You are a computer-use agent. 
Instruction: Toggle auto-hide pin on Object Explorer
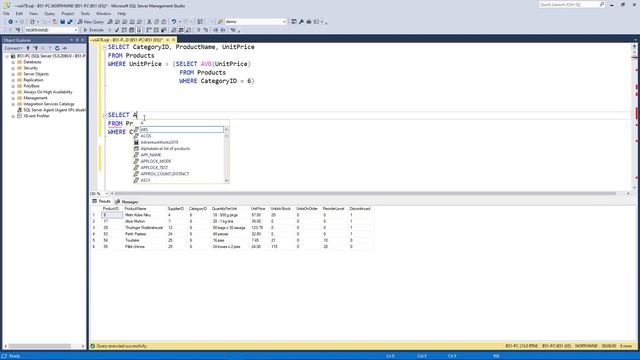[77, 40]
